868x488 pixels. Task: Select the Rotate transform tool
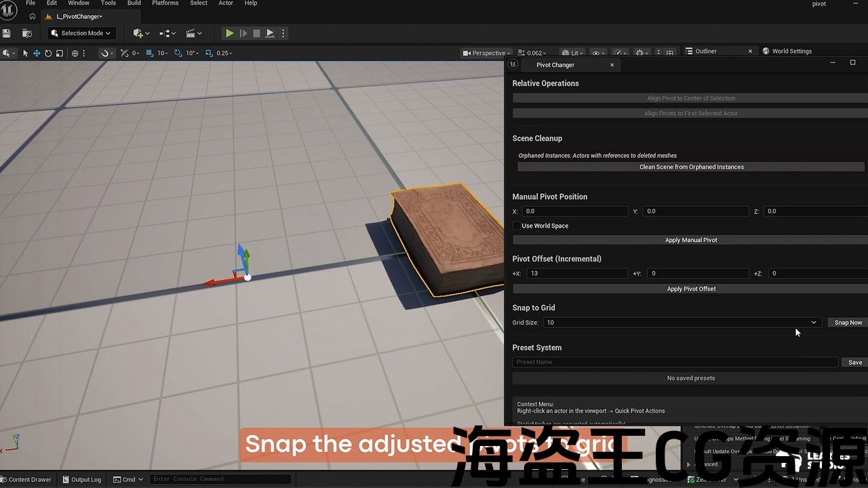48,53
